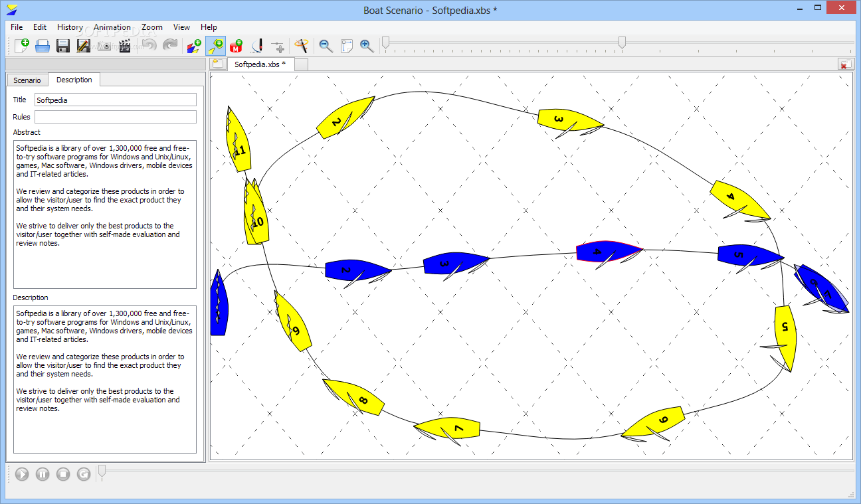861x504 pixels.
Task: Open the Edit menu
Action: (40, 27)
